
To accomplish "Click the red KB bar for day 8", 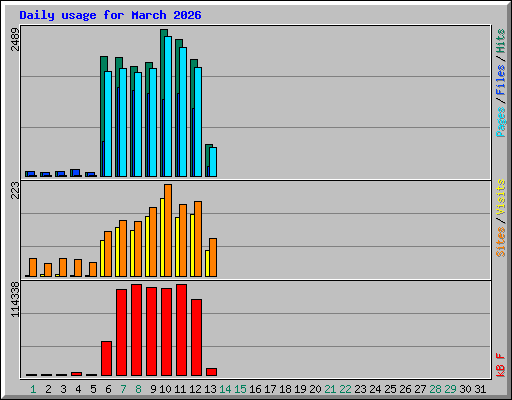I will tap(137, 330).
